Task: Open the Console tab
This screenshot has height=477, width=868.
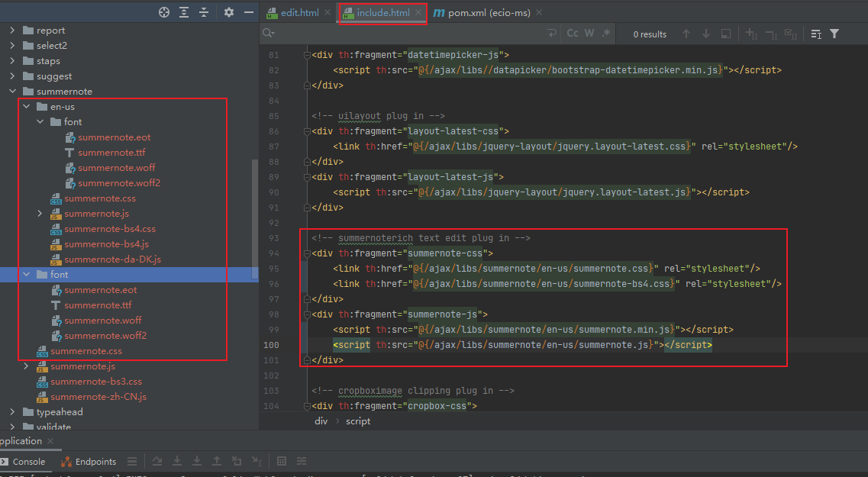Action: coord(23,462)
